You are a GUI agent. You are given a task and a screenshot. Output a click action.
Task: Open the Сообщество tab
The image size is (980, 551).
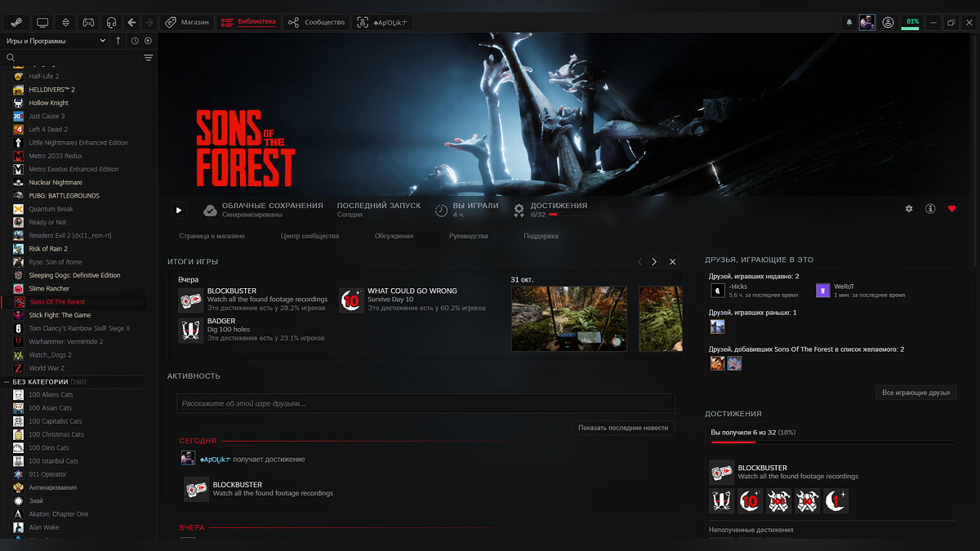316,22
